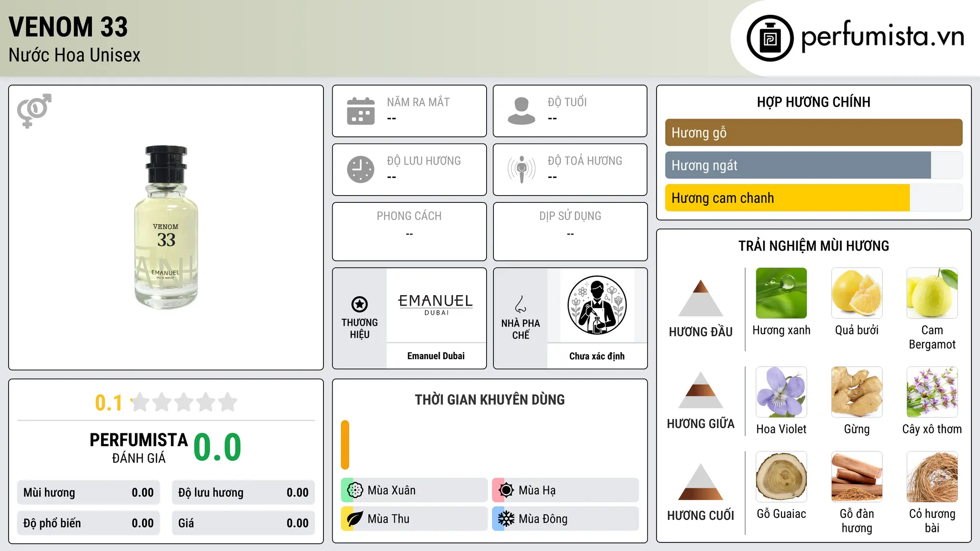The width and height of the screenshot is (980, 551).
Task: Click the Hợp hương chính heading
Action: pyautogui.click(x=813, y=102)
